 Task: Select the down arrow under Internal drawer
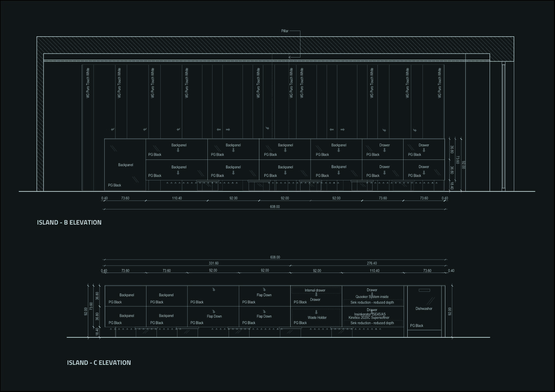click(316, 294)
